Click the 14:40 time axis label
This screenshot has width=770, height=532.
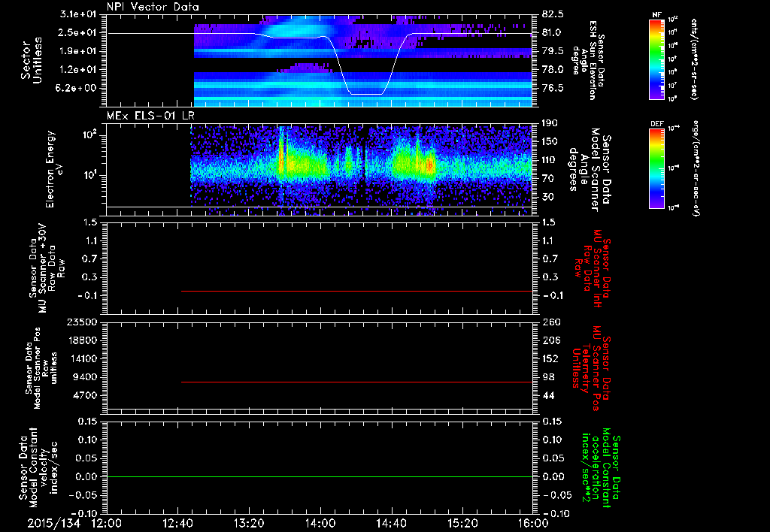pyautogui.click(x=391, y=523)
